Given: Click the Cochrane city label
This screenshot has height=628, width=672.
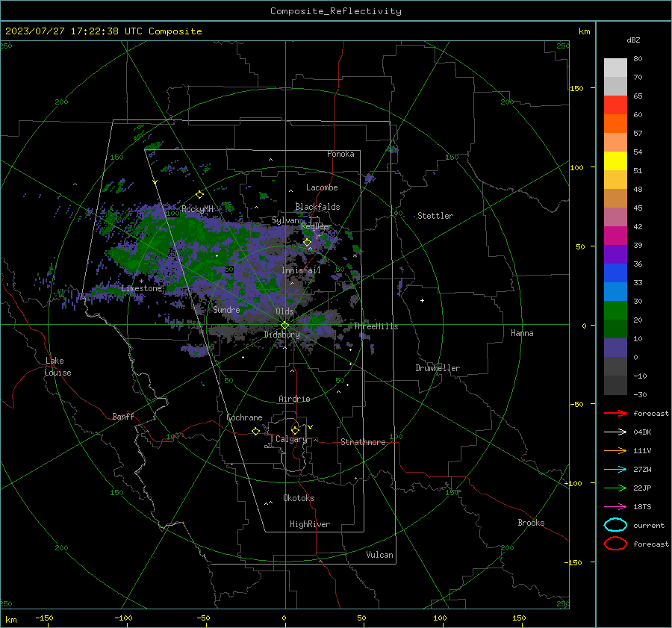Looking at the screenshot, I should pos(244,417).
